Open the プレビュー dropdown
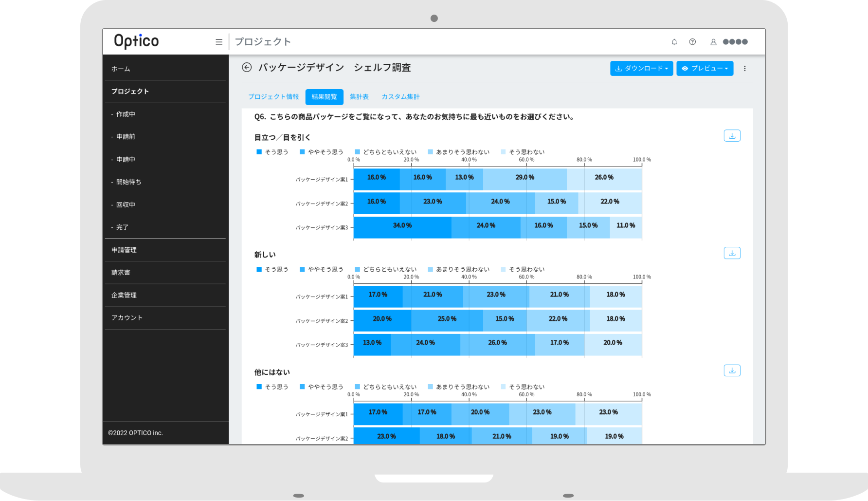 (705, 68)
